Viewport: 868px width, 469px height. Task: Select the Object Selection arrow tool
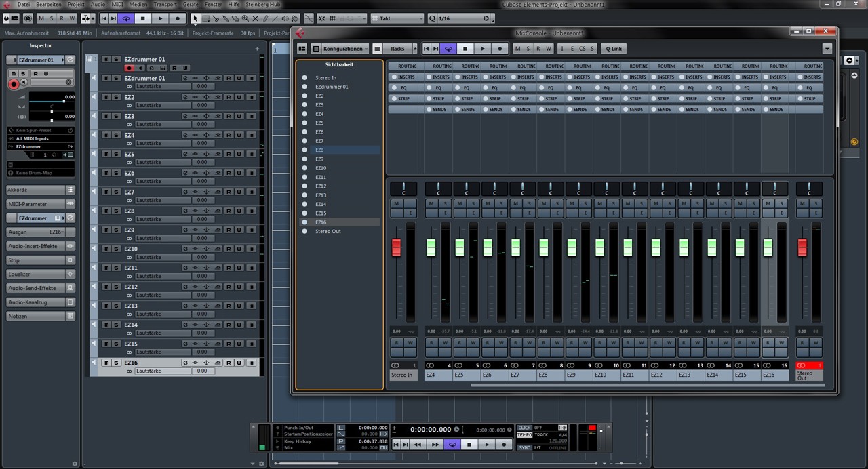(195, 18)
